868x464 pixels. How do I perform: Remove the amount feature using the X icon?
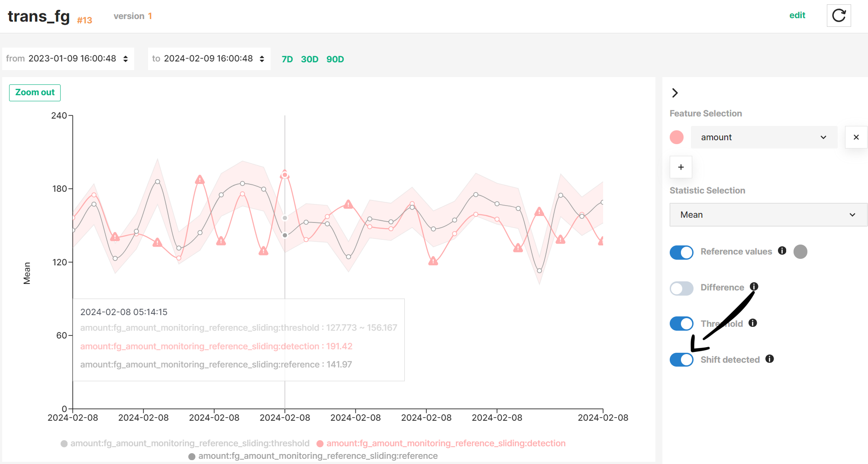(x=856, y=137)
